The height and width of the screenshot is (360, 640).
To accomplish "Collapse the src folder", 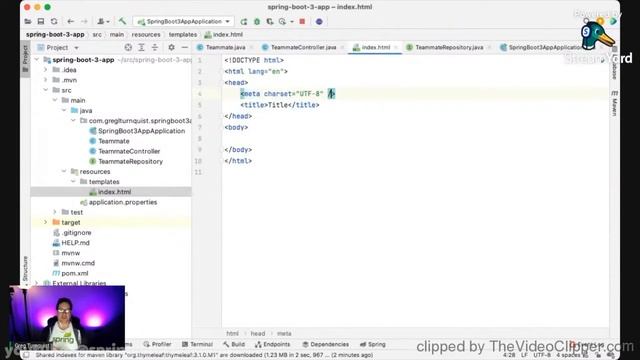I will [x=46, y=90].
